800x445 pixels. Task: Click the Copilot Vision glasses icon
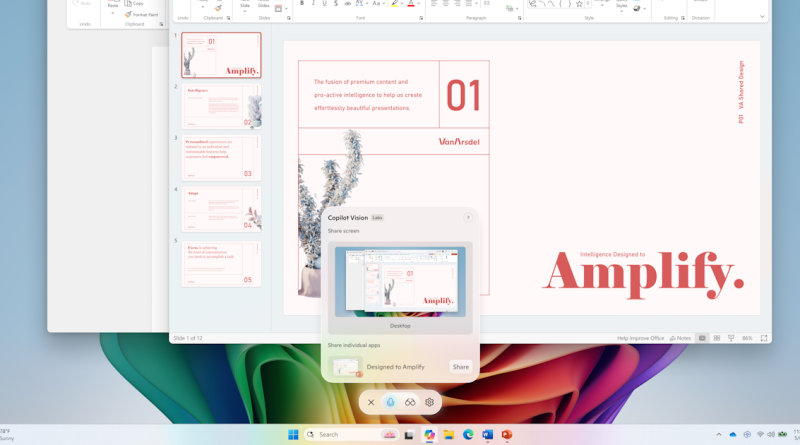pyautogui.click(x=410, y=402)
